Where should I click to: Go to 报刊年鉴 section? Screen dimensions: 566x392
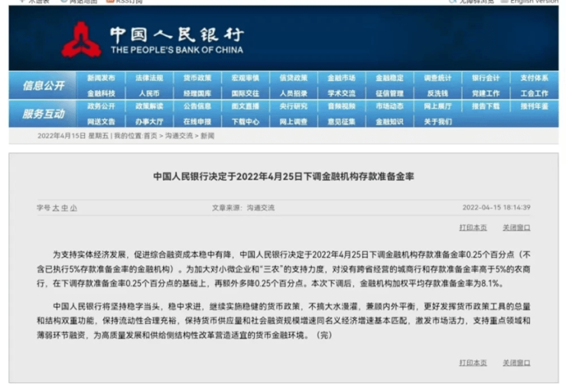click(534, 106)
